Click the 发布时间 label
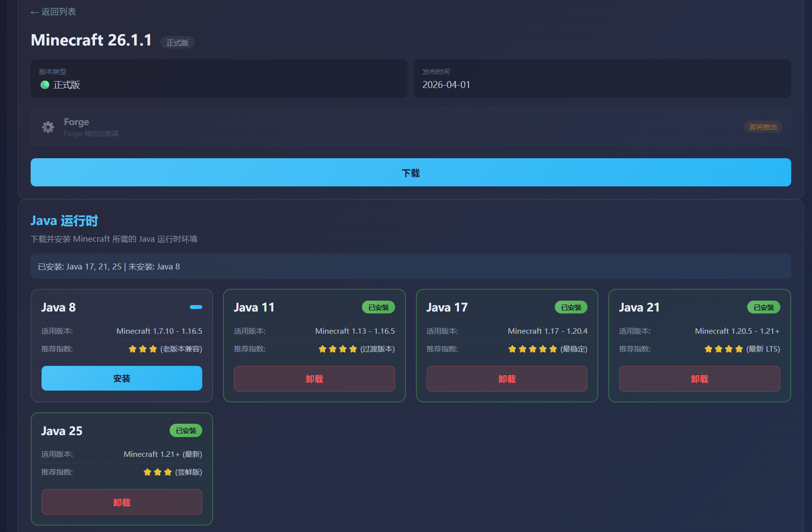 click(x=436, y=72)
